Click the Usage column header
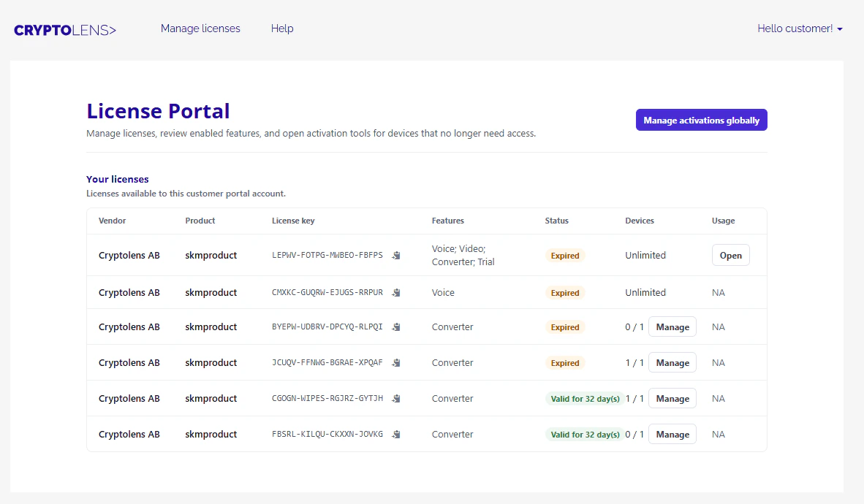The image size is (864, 504). (x=723, y=221)
